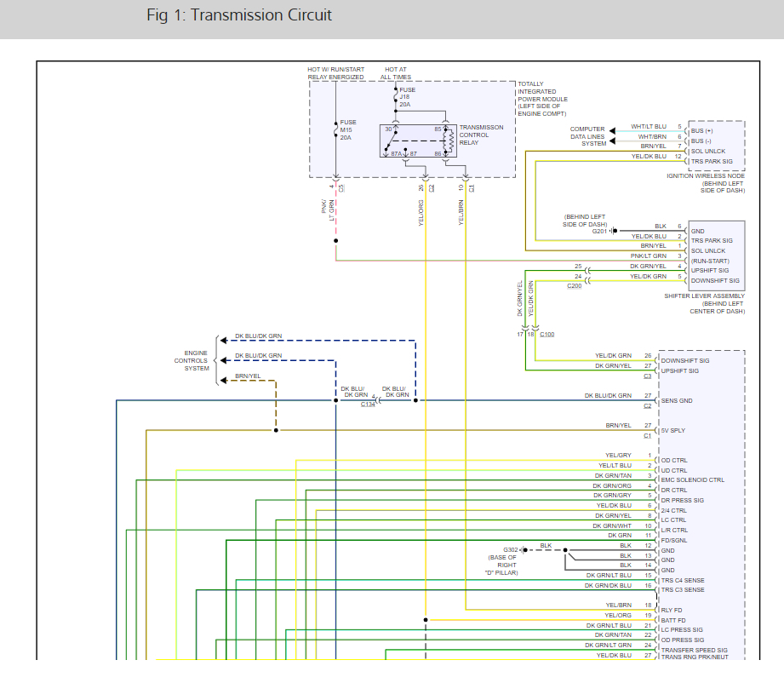
Task: Click the Transmission Control Relay symbol
Action: coord(418,141)
